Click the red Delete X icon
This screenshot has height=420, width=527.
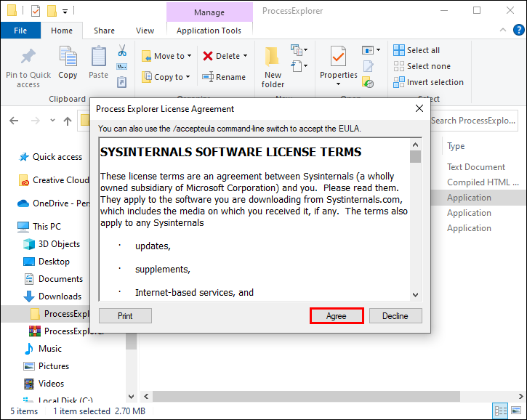coord(208,56)
